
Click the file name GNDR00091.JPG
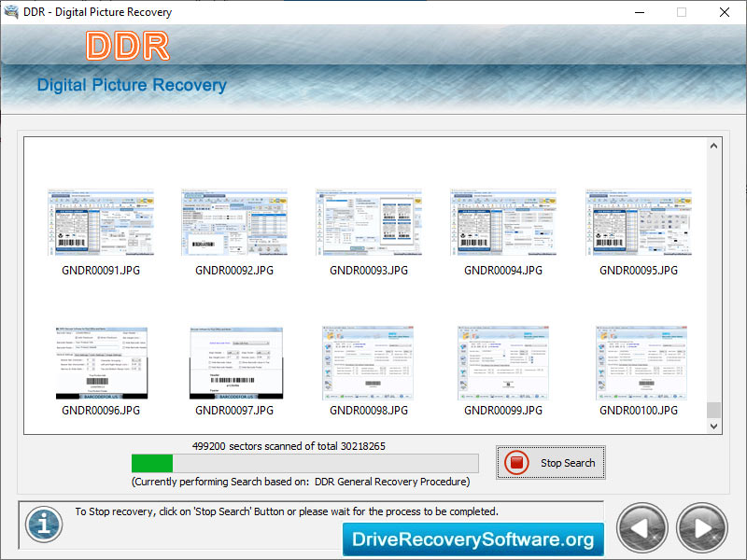click(101, 271)
